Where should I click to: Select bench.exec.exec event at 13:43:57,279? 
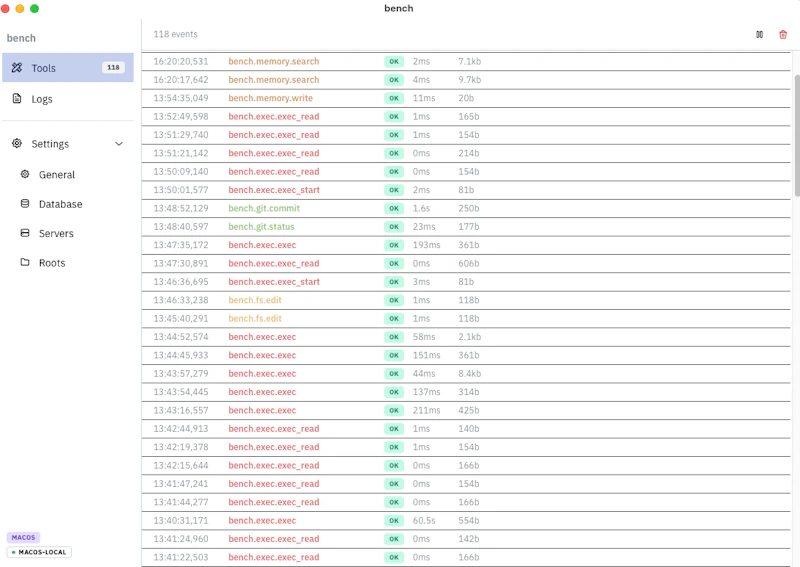[x=466, y=374]
